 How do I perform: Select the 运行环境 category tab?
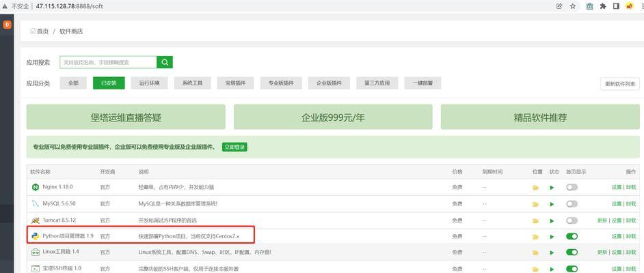coord(149,83)
